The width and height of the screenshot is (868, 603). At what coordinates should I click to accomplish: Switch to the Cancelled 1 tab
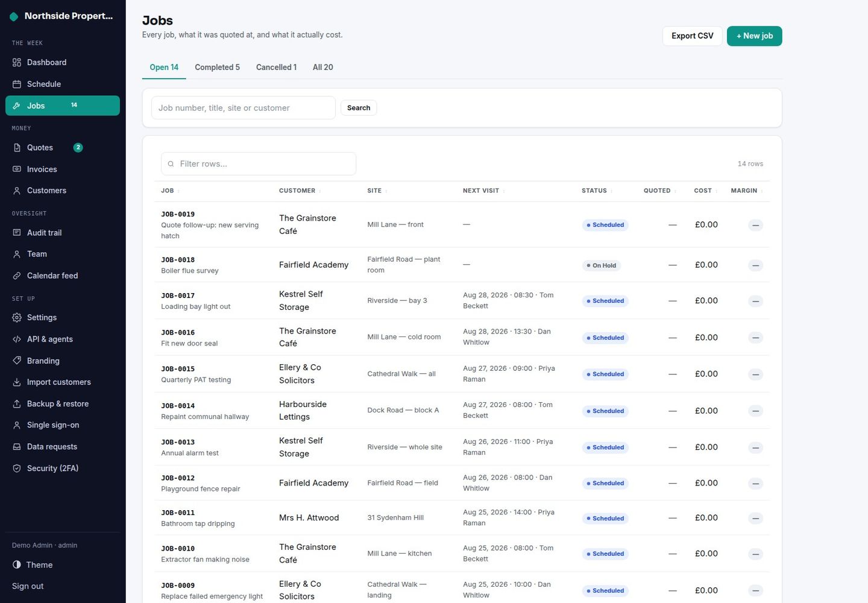click(276, 68)
